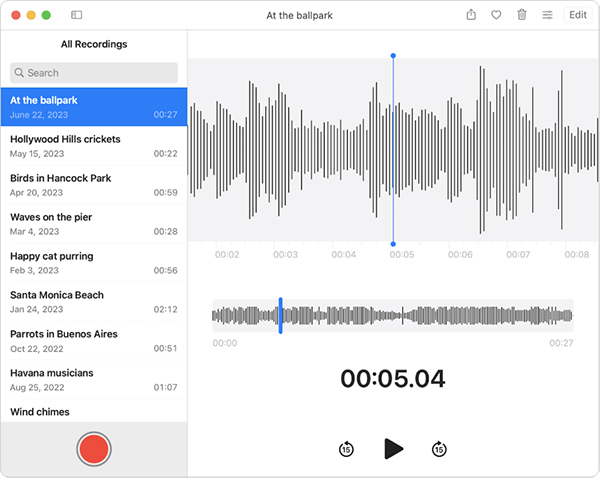Viewport: 600px width, 478px height.
Task: Select the At the ballpark recording
Action: [x=94, y=107]
